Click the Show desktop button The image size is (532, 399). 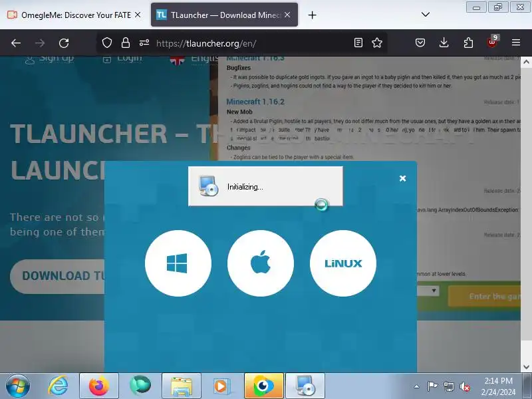coord(527,386)
